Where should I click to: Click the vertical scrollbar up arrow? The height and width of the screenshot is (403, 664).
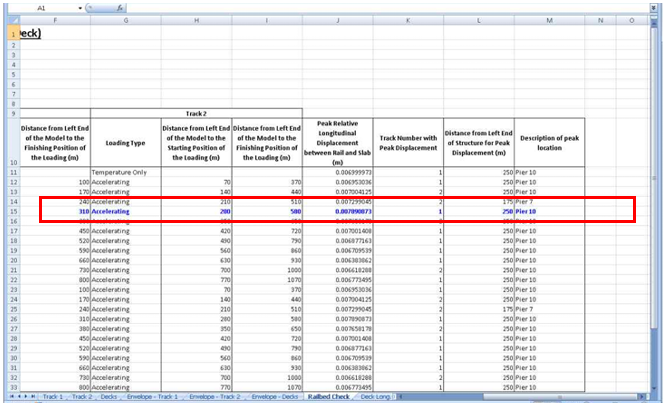click(656, 21)
